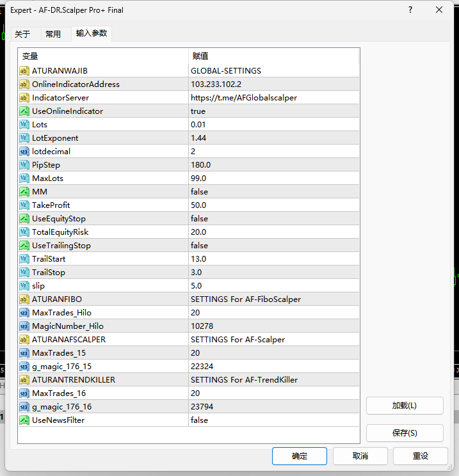
Task: Select the UseOnlineIndicator value true
Action: click(198, 111)
